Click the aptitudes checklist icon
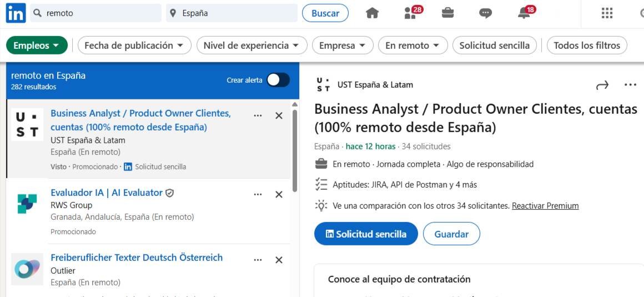 [x=321, y=185]
